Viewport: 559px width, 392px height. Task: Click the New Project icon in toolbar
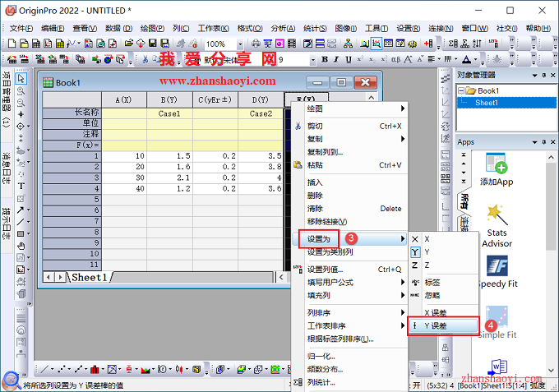click(12, 44)
